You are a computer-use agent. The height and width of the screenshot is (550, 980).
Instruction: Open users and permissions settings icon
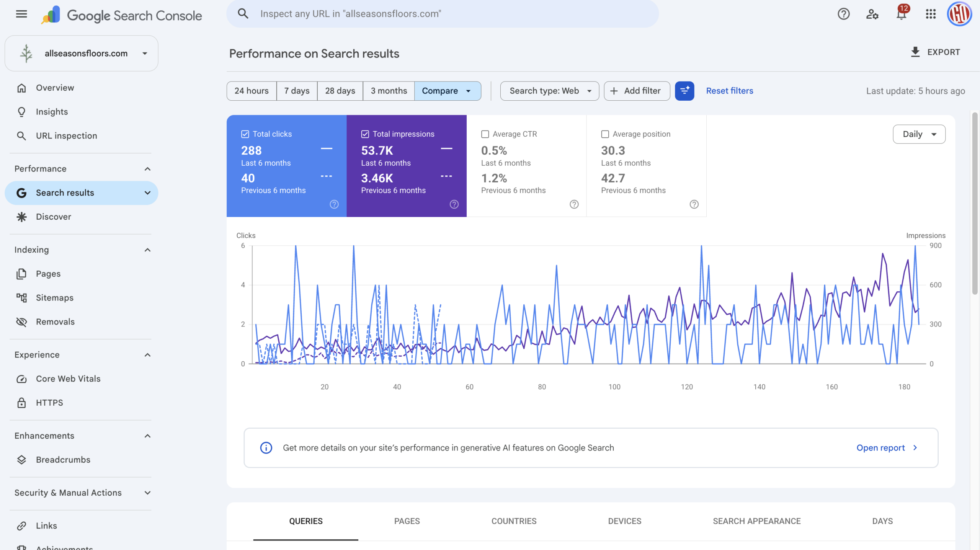[872, 14]
